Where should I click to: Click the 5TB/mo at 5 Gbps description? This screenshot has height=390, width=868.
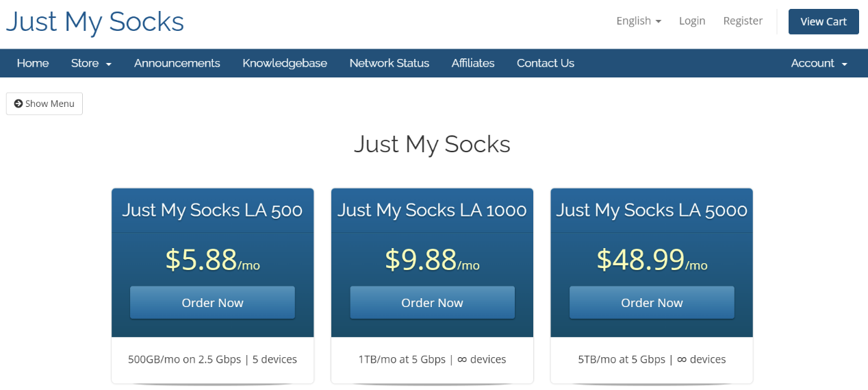pyautogui.click(x=652, y=359)
